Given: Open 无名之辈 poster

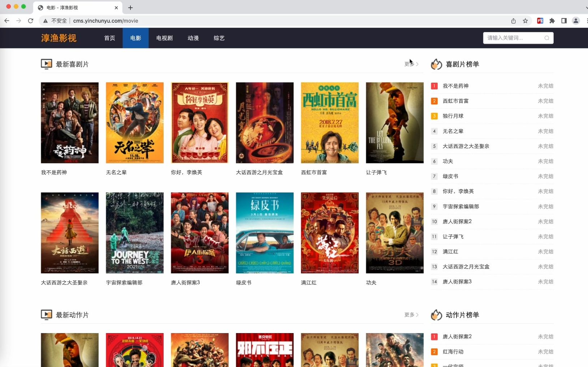Looking at the screenshot, I should (x=135, y=123).
